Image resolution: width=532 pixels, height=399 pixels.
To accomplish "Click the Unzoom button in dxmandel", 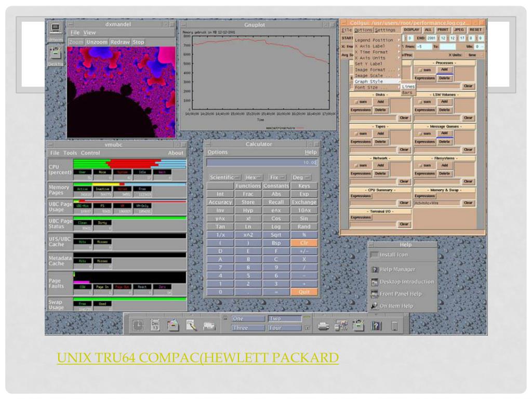I will click(x=97, y=42).
